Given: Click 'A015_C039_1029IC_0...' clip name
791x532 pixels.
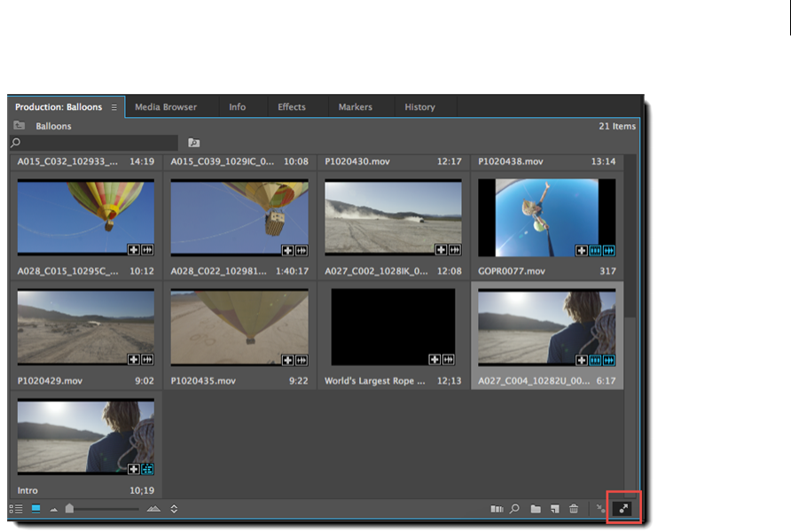Looking at the screenshot, I should pyautogui.click(x=223, y=161).
